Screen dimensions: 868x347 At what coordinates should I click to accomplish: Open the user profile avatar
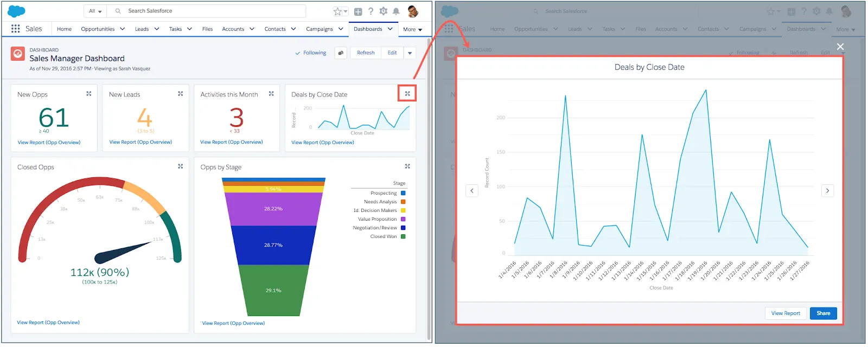[413, 11]
